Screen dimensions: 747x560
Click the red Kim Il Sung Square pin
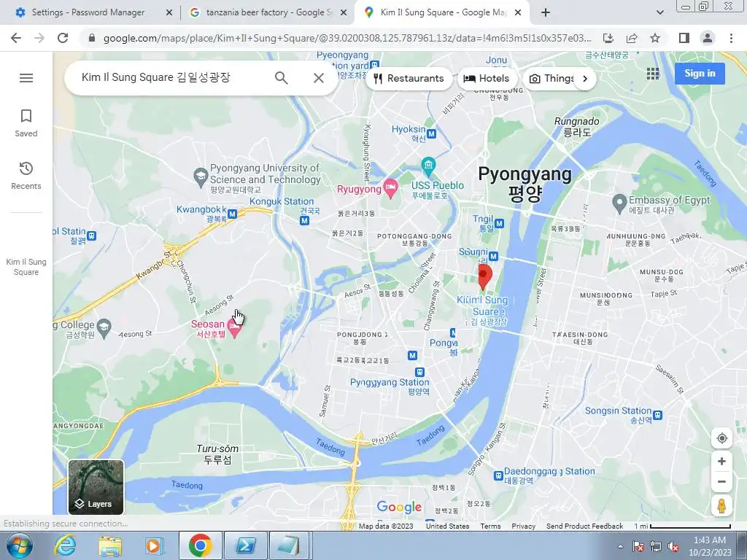point(484,276)
